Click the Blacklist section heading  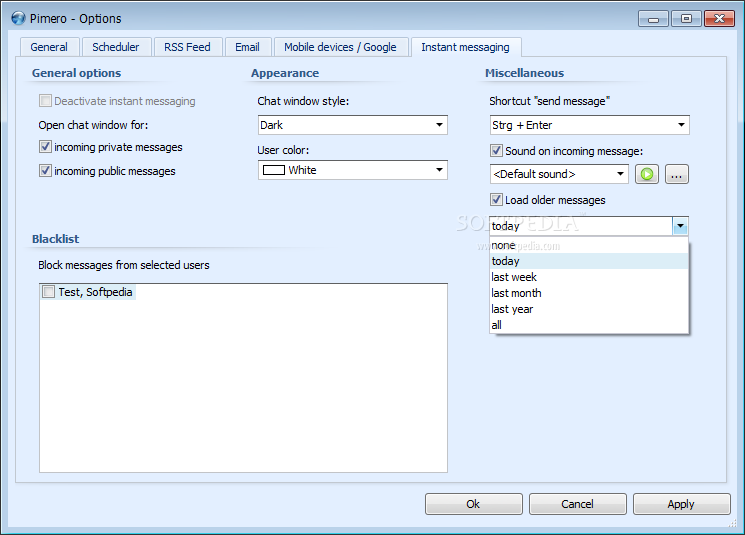[55, 239]
